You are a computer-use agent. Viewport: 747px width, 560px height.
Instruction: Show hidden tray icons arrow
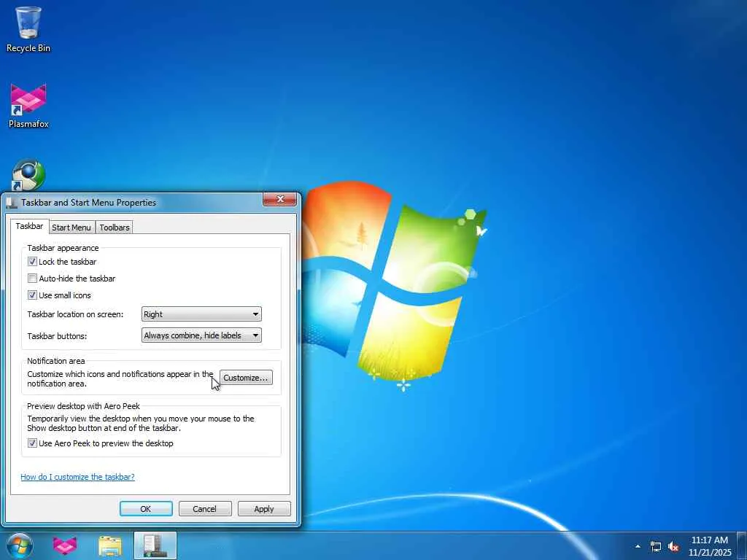(638, 546)
